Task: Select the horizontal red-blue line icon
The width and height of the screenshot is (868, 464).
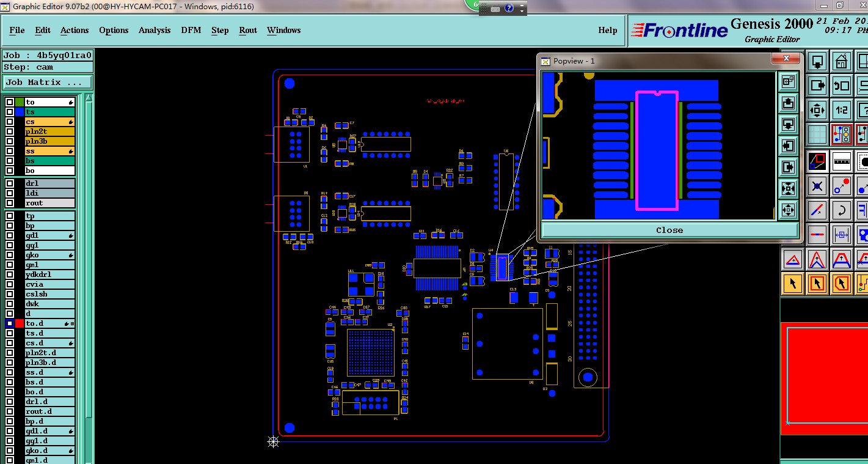Action: click(x=817, y=234)
